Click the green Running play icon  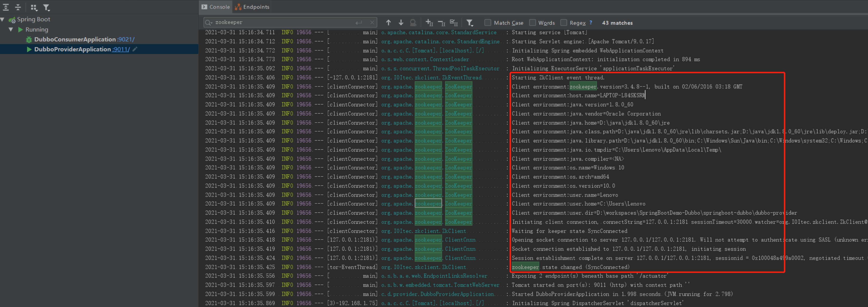(21, 30)
